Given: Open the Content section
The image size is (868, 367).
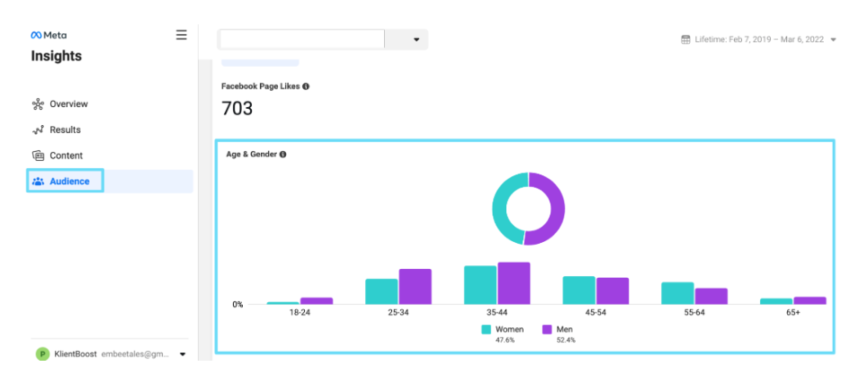Looking at the screenshot, I should coord(67,156).
